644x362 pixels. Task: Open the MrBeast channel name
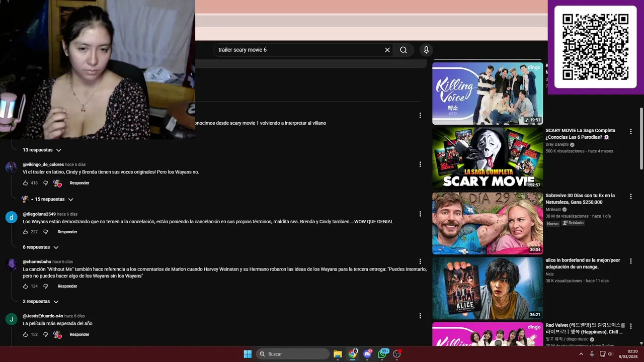(x=553, y=209)
